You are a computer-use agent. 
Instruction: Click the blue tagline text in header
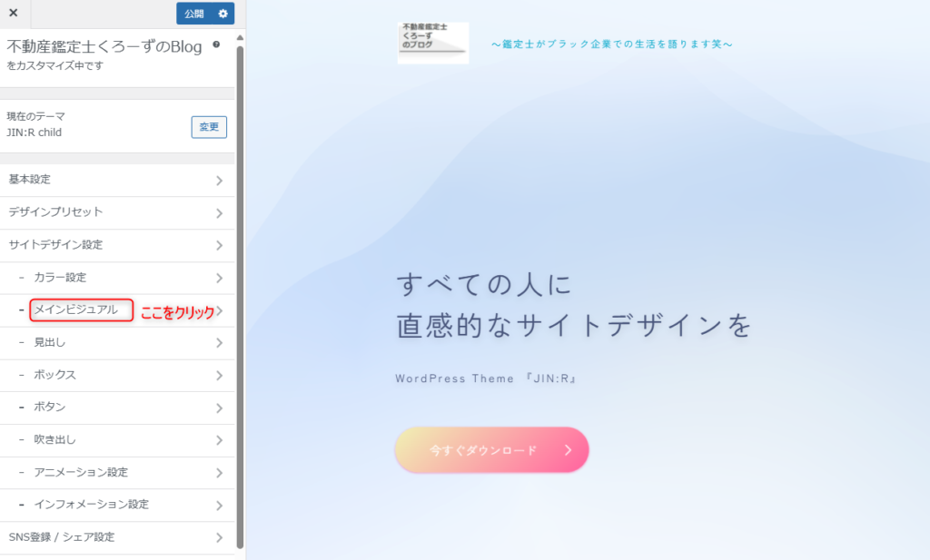(x=612, y=44)
